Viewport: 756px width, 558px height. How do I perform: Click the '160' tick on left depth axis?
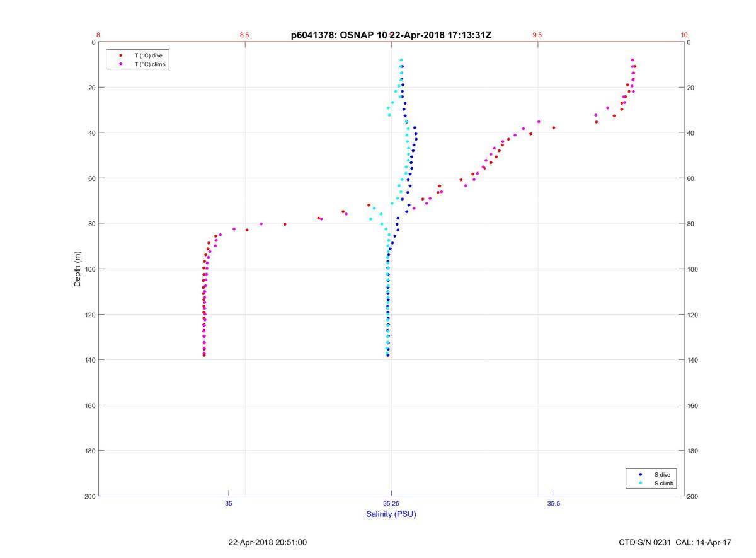pos(89,405)
